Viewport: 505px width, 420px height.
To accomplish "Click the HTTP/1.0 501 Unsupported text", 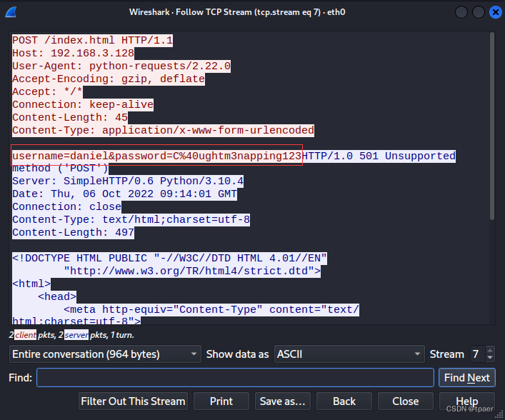I will click(x=379, y=156).
